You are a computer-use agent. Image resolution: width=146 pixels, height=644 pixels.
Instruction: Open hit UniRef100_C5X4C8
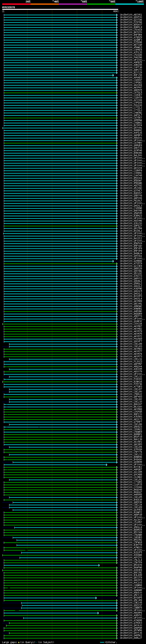[131, 30]
